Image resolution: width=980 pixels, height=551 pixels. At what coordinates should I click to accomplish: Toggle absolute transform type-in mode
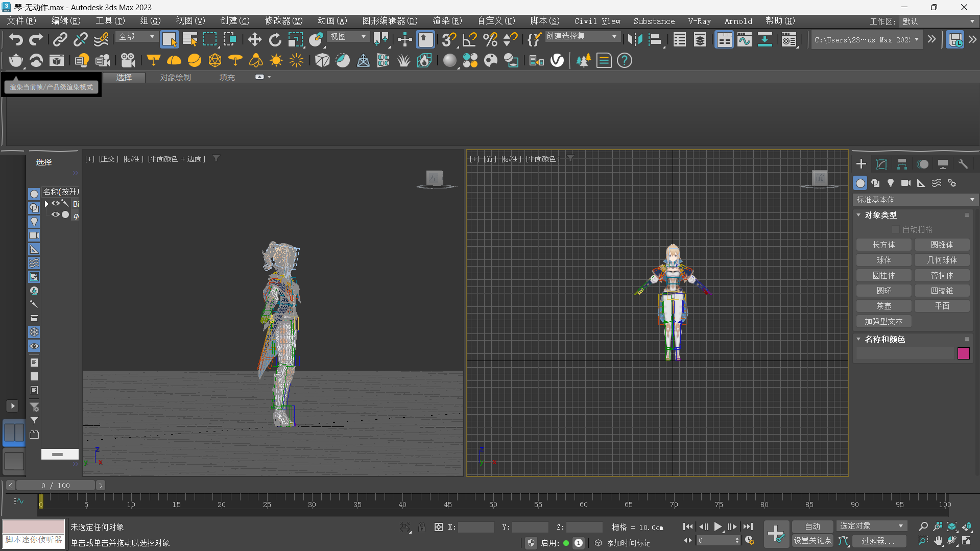point(438,527)
